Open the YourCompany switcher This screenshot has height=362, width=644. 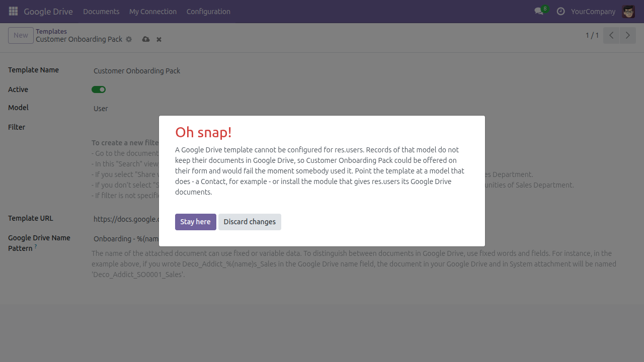coord(593,11)
